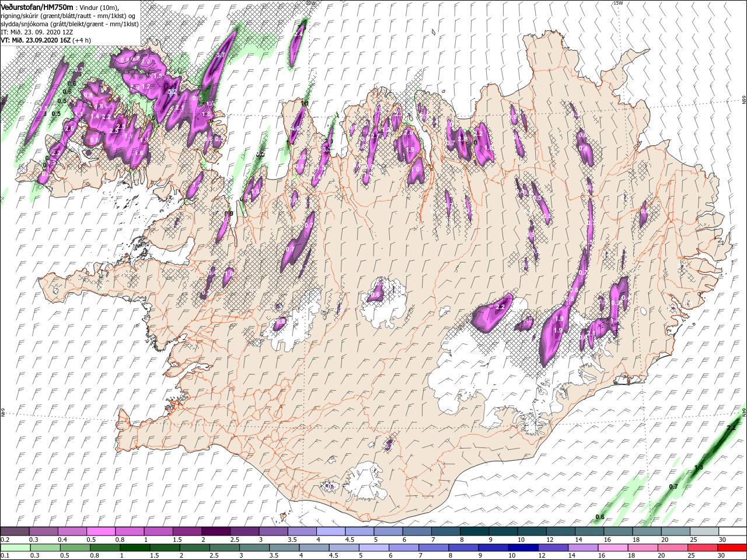Screen dimensions: 747x560
Task: Click the black 1.3 value in offshore green rain band
Action: [699, 467]
